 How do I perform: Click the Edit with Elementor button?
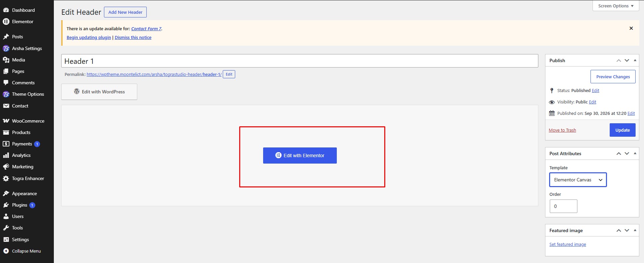300,156
